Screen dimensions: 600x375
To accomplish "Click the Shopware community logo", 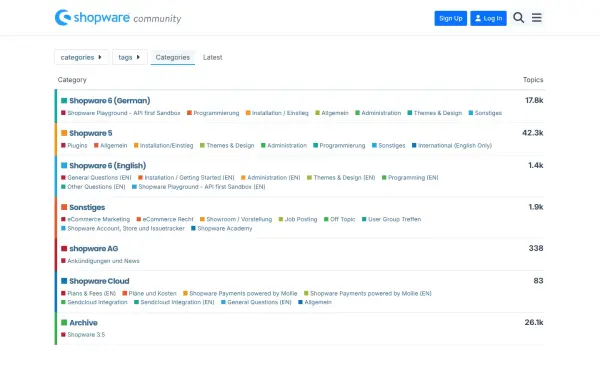I will pos(118,18).
